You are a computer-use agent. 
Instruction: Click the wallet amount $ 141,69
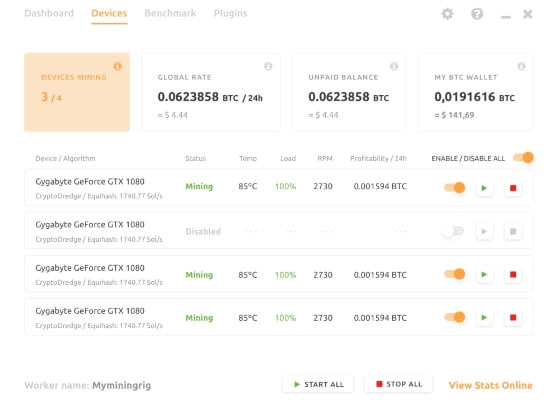coord(454,115)
